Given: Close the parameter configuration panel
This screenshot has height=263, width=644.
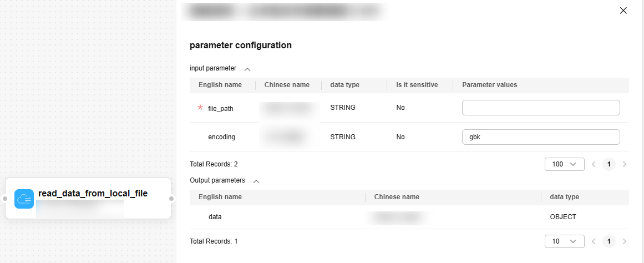Looking at the screenshot, I should (x=623, y=11).
